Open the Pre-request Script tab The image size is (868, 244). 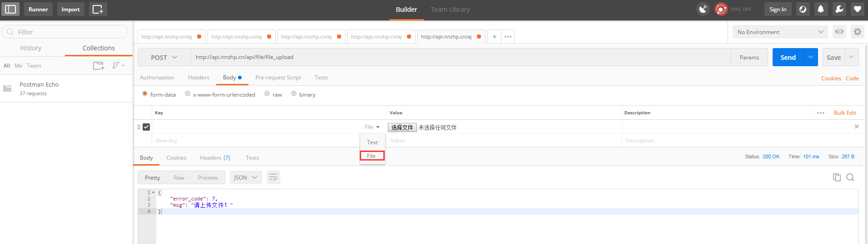tap(278, 78)
